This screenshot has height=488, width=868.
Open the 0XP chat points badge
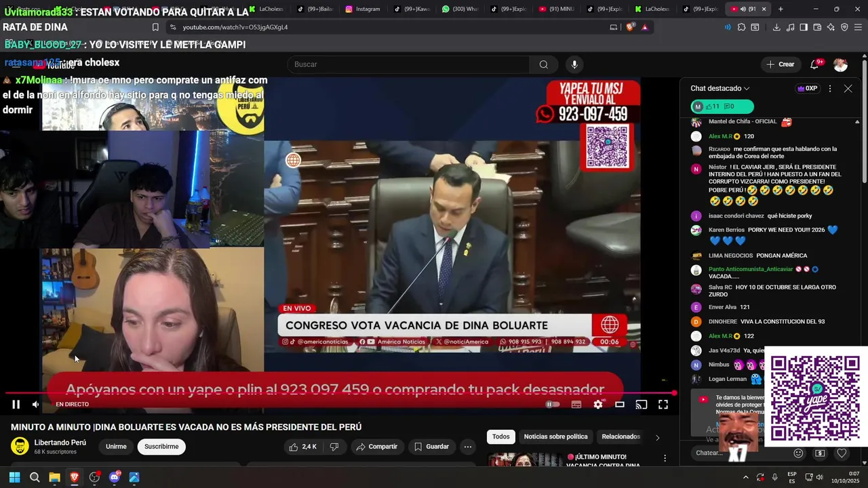[807, 89]
